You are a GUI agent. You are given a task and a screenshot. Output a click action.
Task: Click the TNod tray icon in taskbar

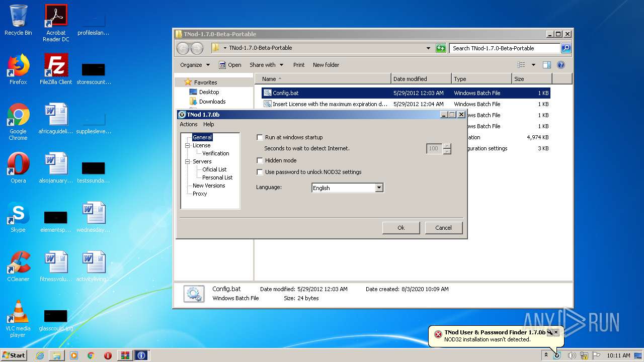[557, 355]
